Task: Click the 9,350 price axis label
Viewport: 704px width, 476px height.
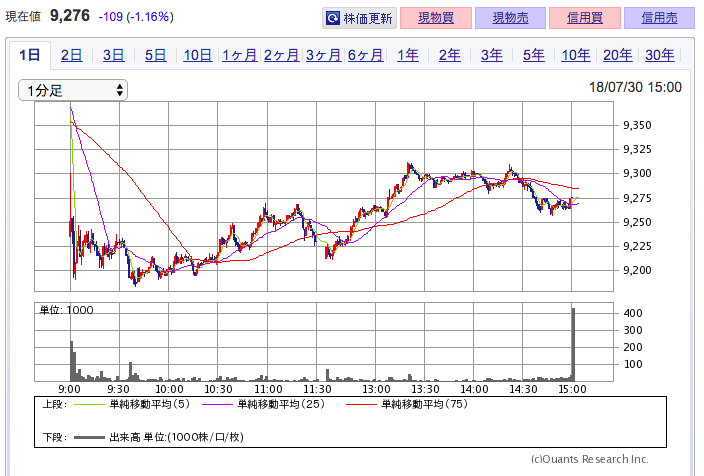Action: pos(637,125)
